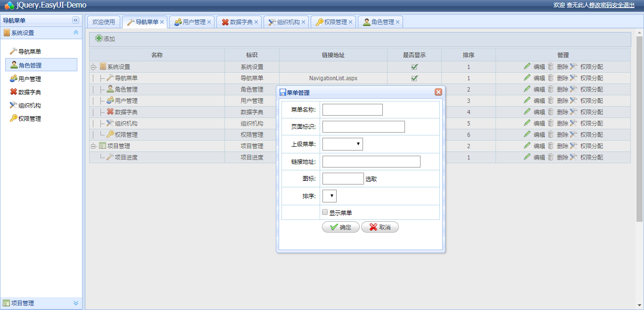Close the 用户管理 tab

209,22
